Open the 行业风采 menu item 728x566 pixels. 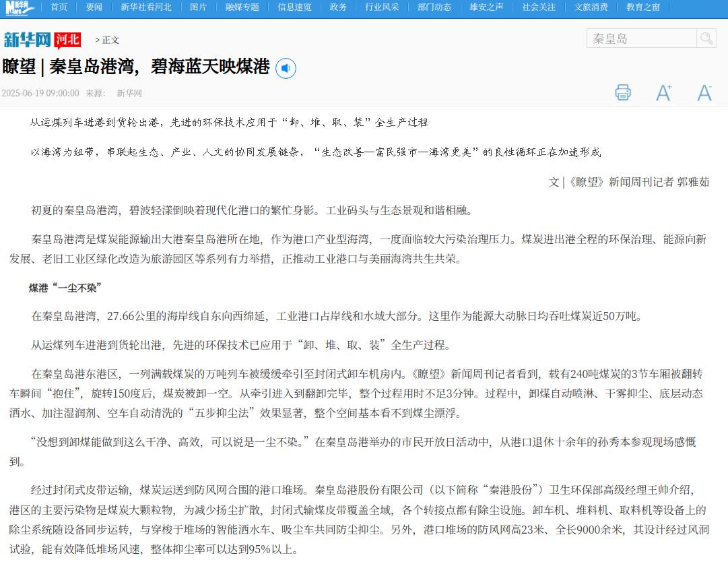[382, 7]
